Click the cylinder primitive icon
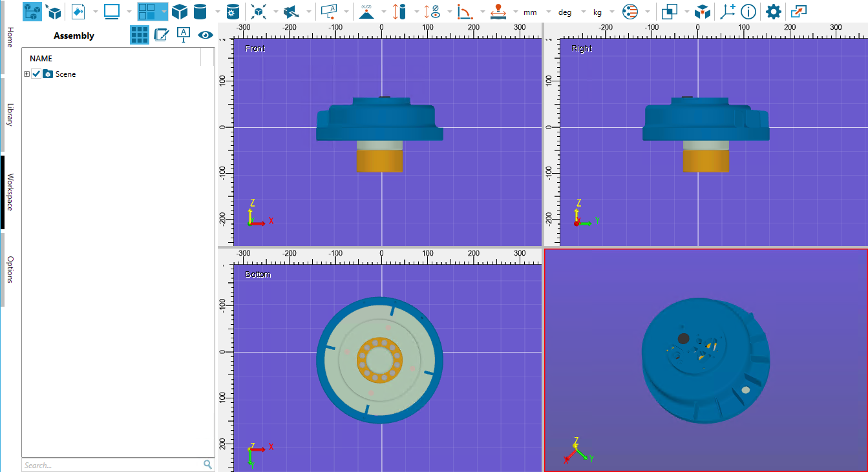The height and width of the screenshot is (472, 868). click(200, 12)
